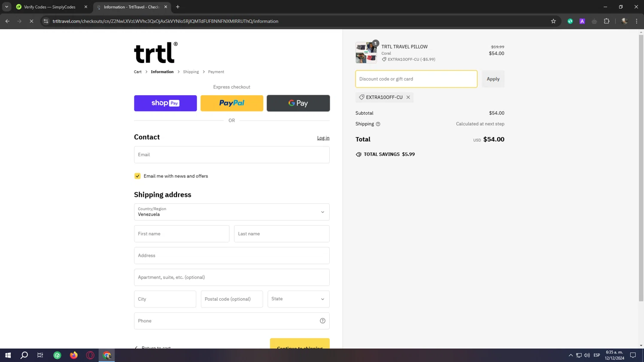Remove the EXTRA10OFF-CU discount code

click(x=408, y=97)
